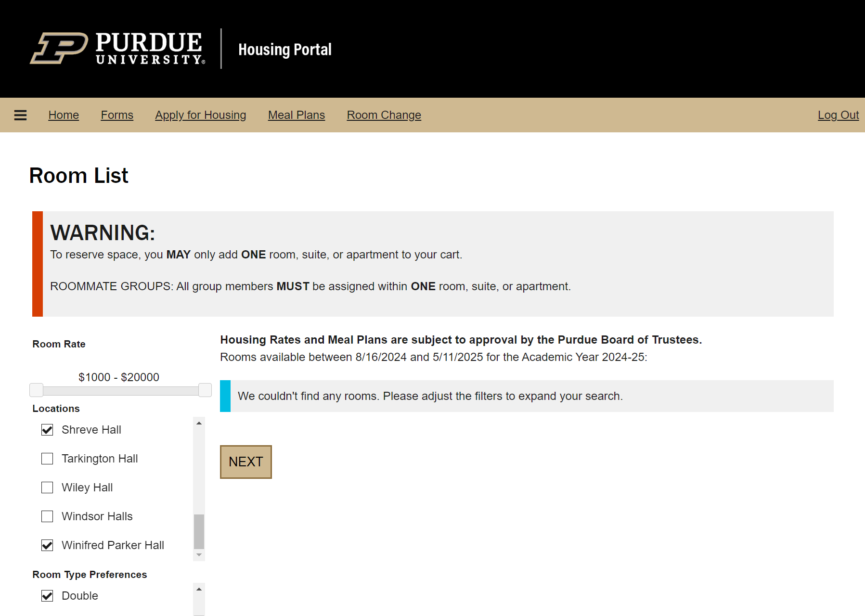865x616 pixels.
Task: Select the Windsor Halls checkbox
Action: pos(47,516)
